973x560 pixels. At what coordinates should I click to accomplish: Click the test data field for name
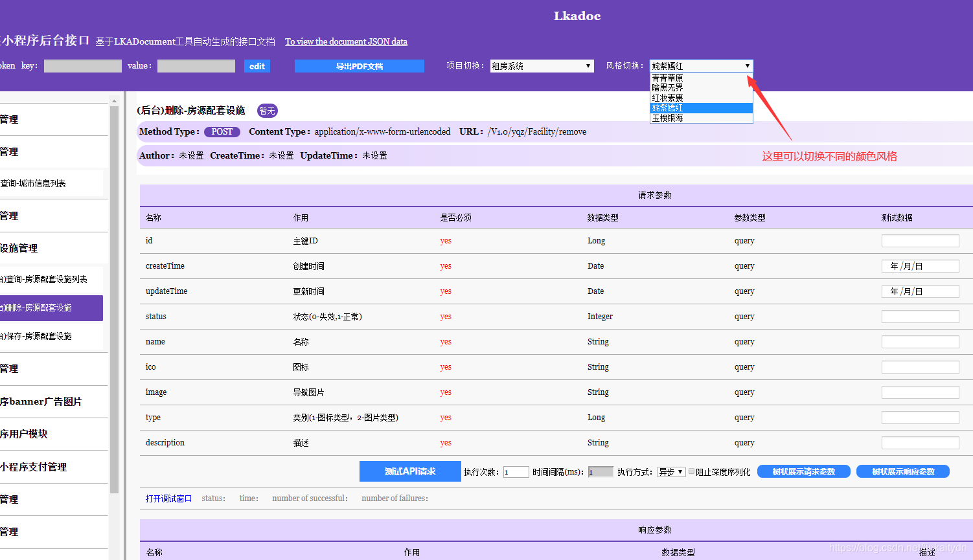pyautogui.click(x=920, y=342)
